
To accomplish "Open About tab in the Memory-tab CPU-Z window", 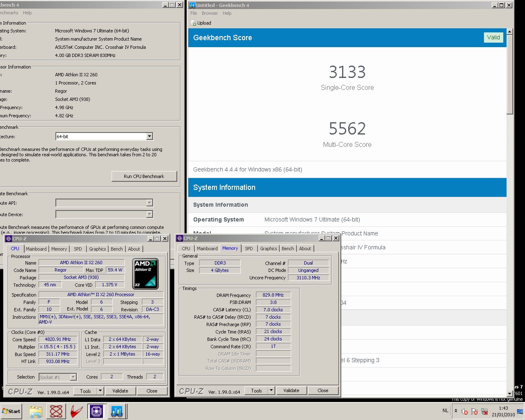I will point(305,249).
